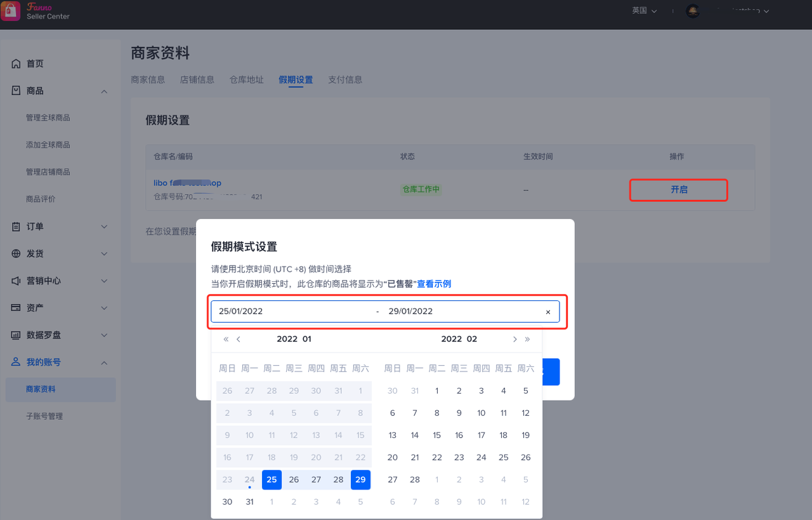The image size is (812, 520).
Task: Open the 英国 country dropdown
Action: pos(645,11)
